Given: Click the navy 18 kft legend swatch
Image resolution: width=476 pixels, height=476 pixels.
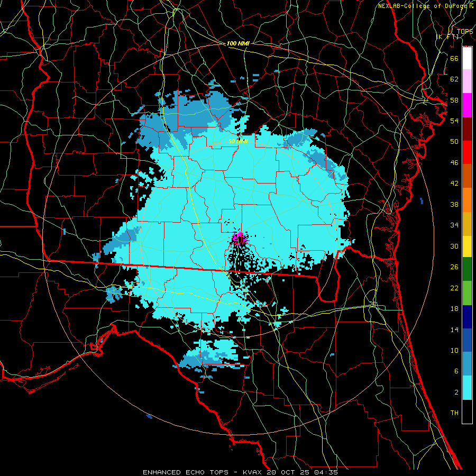Looking at the screenshot, I should tap(467, 317).
